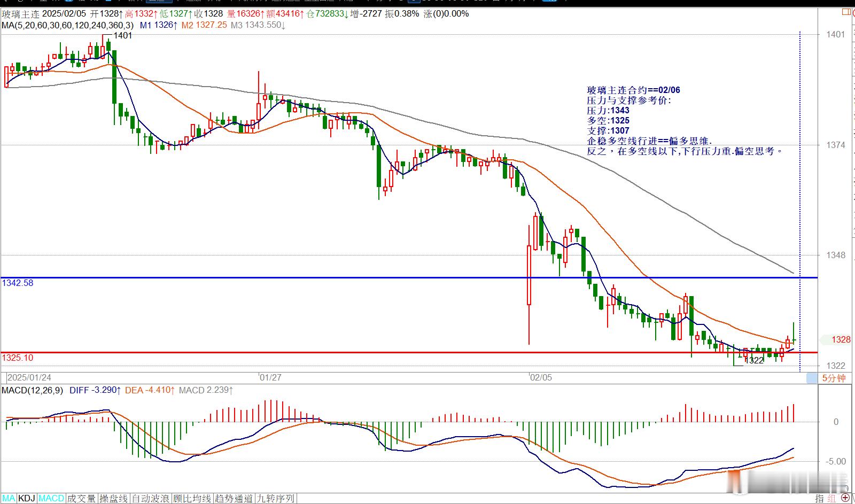Select the 顾比均线 tab
855x504 pixels.
coord(192,498)
